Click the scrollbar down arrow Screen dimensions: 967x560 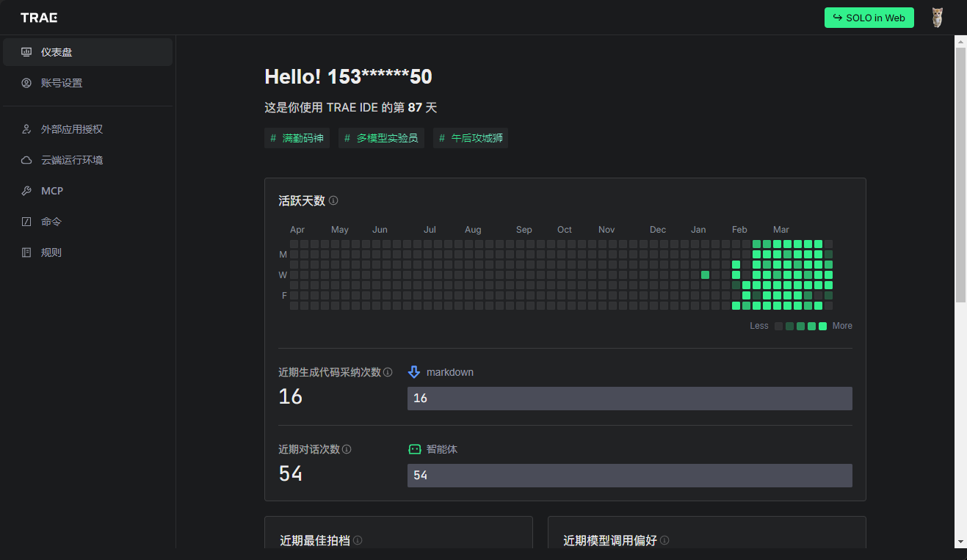pos(960,542)
